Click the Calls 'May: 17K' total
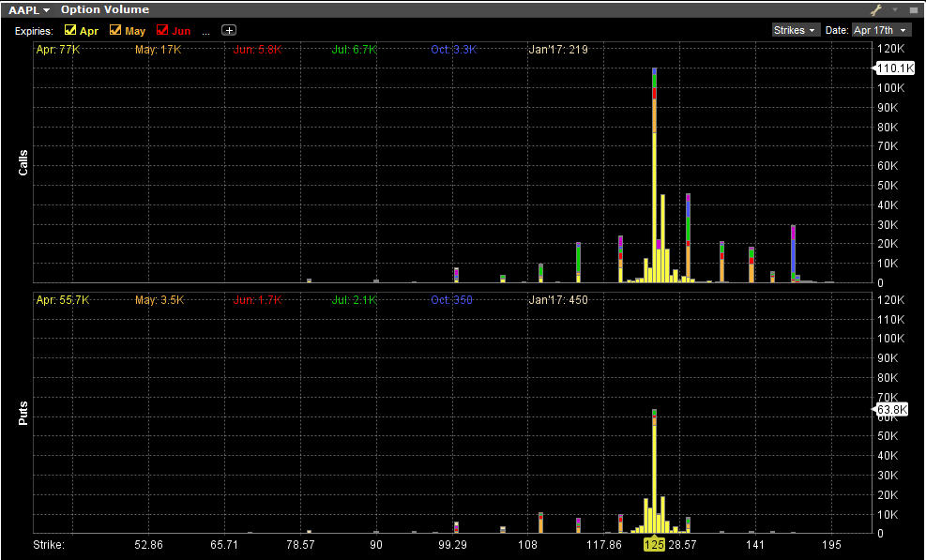 (159, 50)
